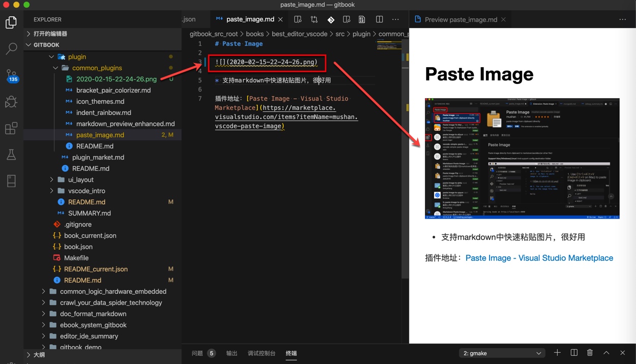
Task: Click the Split Editor icon in the title bar
Action: (379, 19)
